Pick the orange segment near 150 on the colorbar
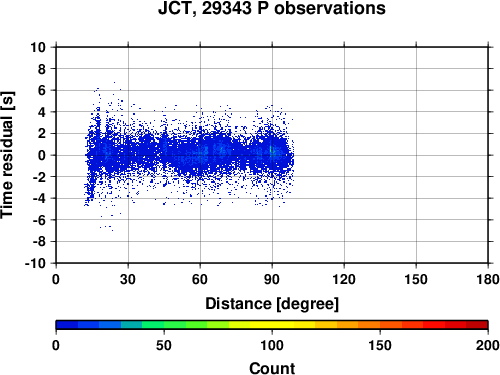This screenshot has height=375, width=500. pyautogui.click(x=380, y=325)
